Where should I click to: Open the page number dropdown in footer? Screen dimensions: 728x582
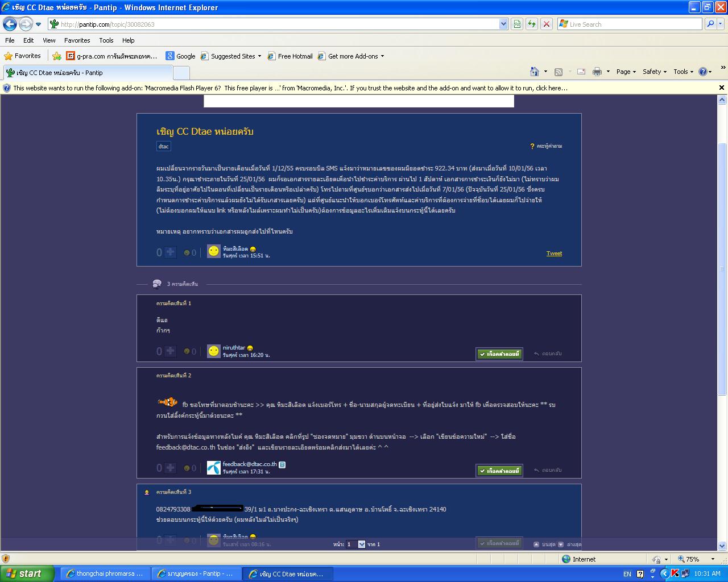(x=355, y=544)
